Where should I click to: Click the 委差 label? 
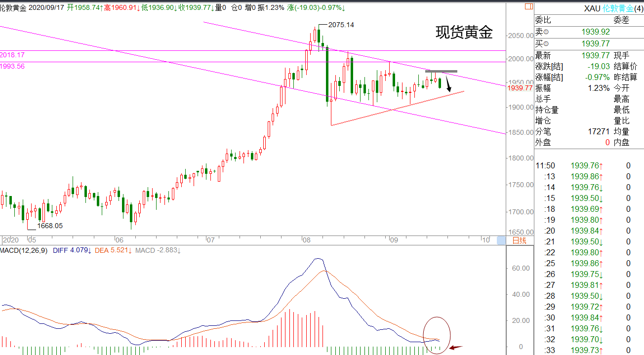621,21
